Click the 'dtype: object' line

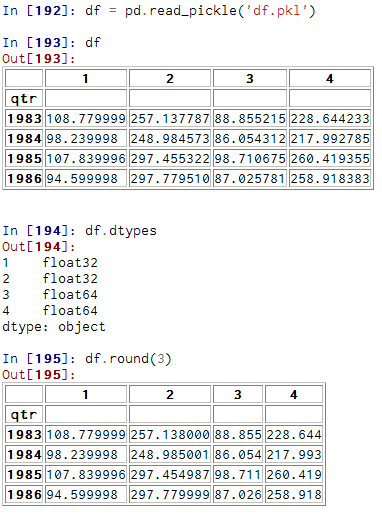pos(54,327)
